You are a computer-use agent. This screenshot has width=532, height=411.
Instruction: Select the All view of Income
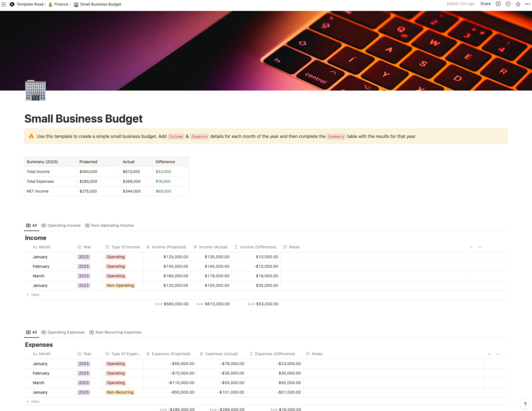pos(32,225)
